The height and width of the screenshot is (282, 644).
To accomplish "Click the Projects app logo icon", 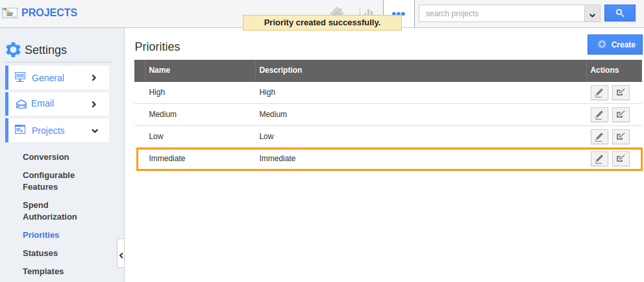I will tap(10, 13).
